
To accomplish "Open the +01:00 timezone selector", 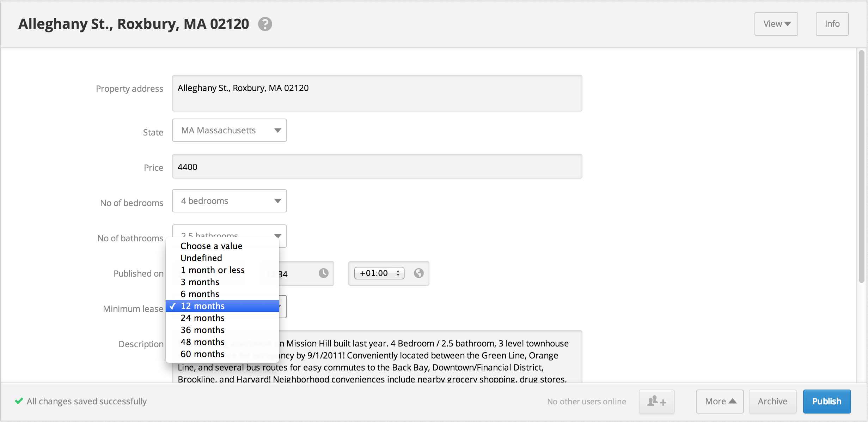I will (379, 273).
